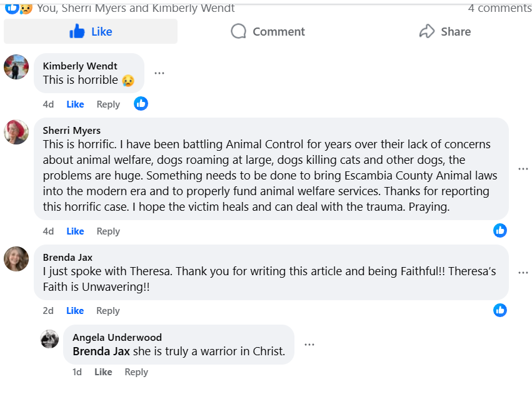
Task: Like Angela Underwood's reply
Action: click(x=103, y=372)
